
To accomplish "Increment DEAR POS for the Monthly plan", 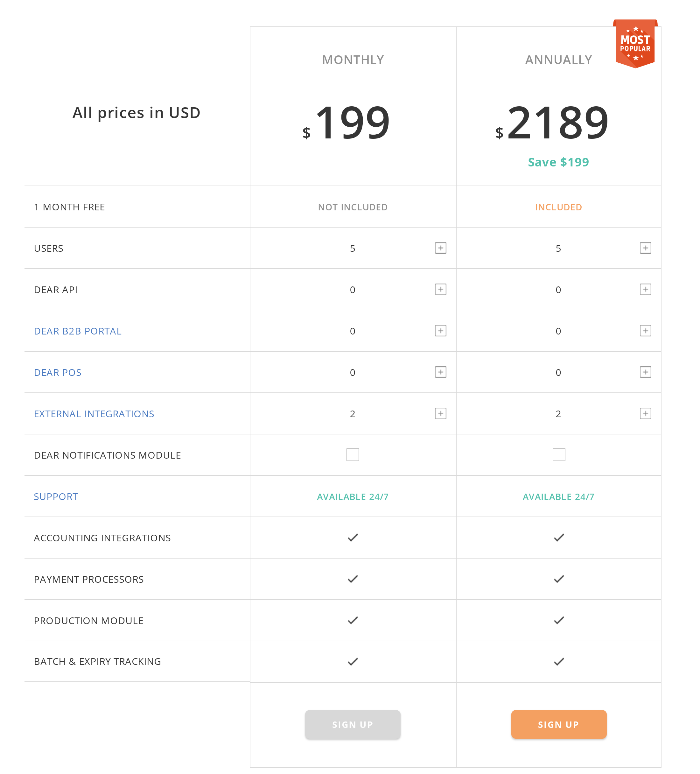I will coord(441,372).
